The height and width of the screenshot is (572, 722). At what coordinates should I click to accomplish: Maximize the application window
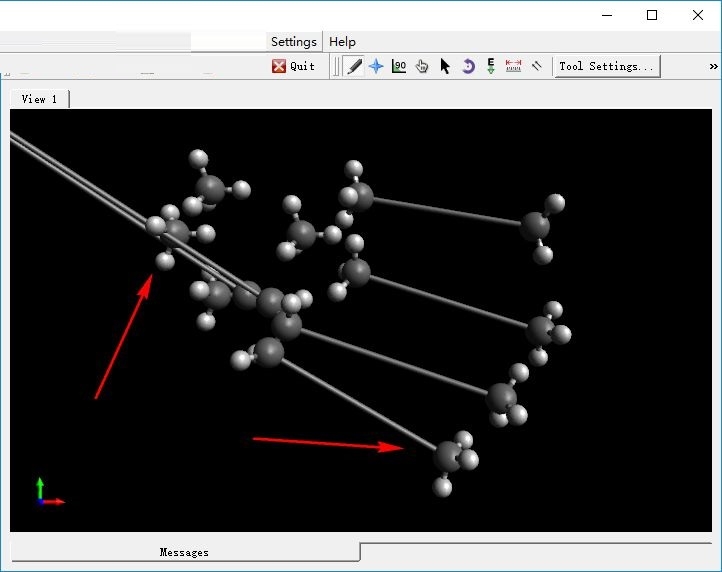point(652,15)
